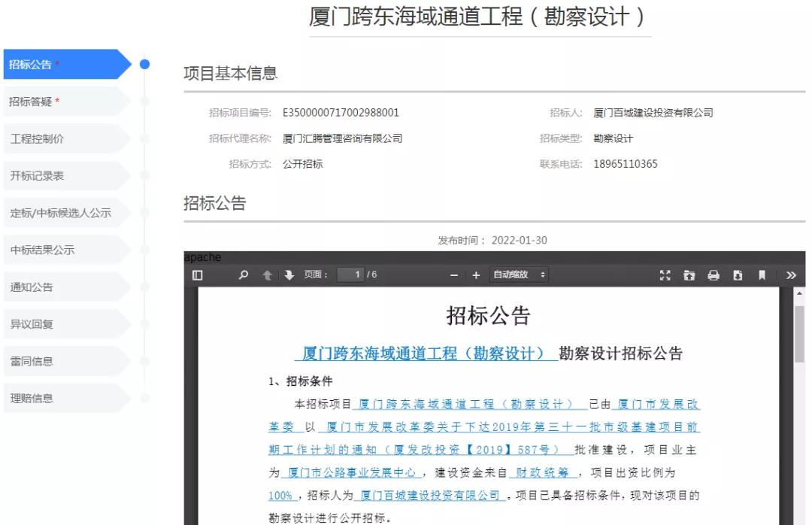Image resolution: width=812 pixels, height=525 pixels.
Task: Download the PDF document
Action: [x=737, y=275]
